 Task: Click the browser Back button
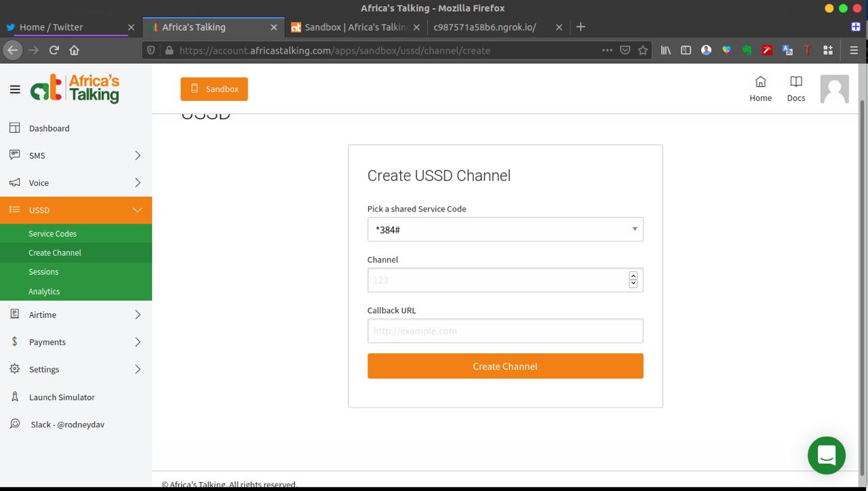click(12, 50)
